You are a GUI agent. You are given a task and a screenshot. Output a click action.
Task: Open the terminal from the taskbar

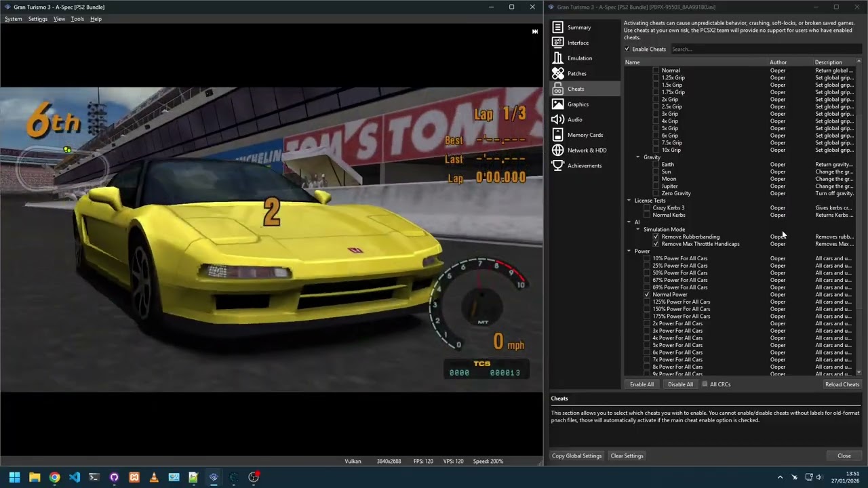point(94,477)
